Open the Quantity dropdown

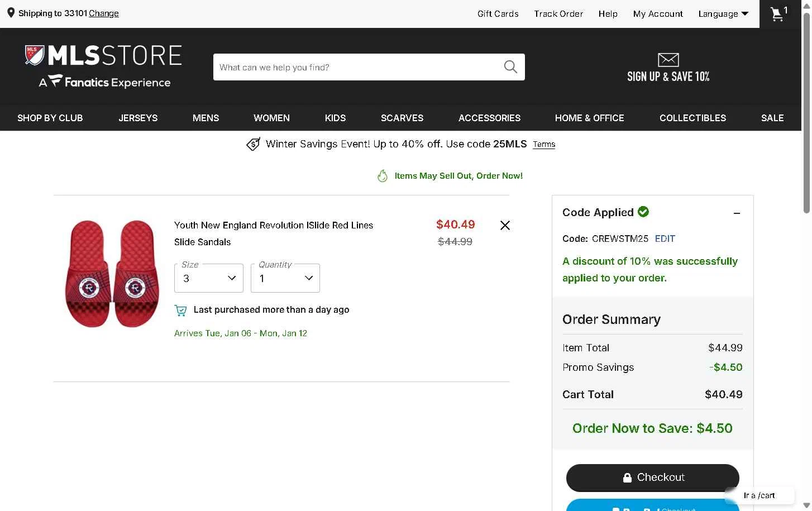tap(285, 278)
